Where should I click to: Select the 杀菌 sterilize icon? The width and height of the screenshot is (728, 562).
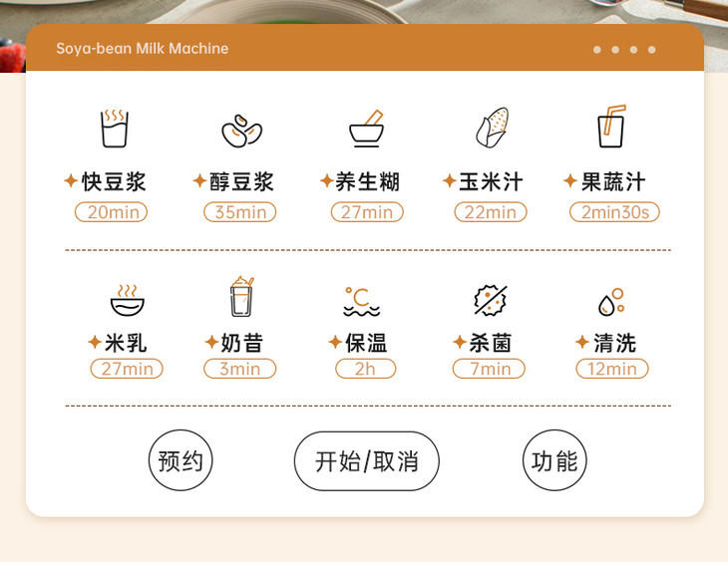click(491, 300)
